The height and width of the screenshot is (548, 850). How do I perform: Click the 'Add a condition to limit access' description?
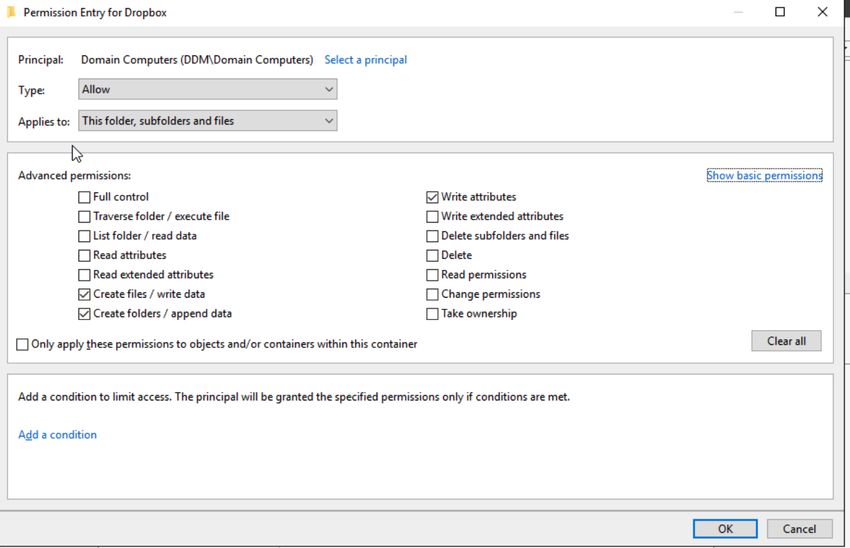coord(294,397)
